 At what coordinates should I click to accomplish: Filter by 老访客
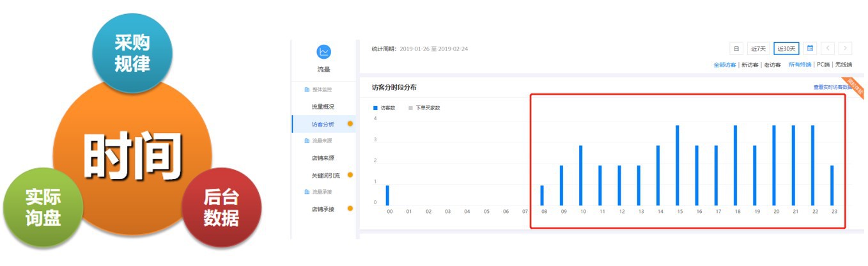coord(772,65)
